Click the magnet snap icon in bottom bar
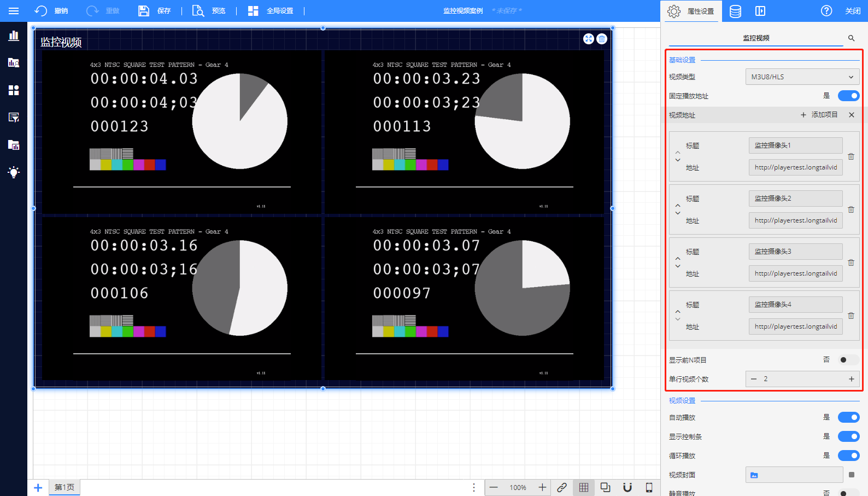The width and height of the screenshot is (868, 496). coord(627,487)
